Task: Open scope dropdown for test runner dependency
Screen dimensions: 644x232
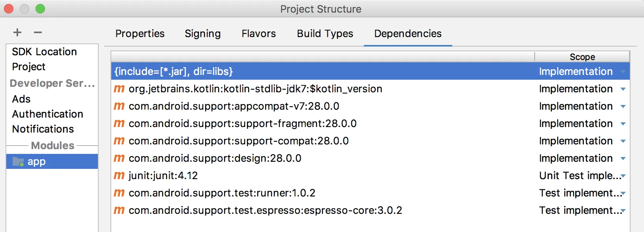Action: coord(623,193)
